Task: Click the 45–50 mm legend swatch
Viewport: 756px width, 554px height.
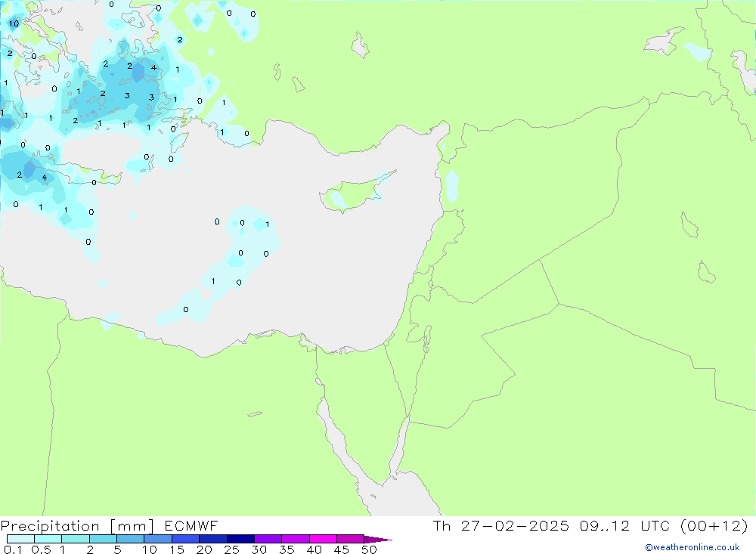Action: pos(351,539)
